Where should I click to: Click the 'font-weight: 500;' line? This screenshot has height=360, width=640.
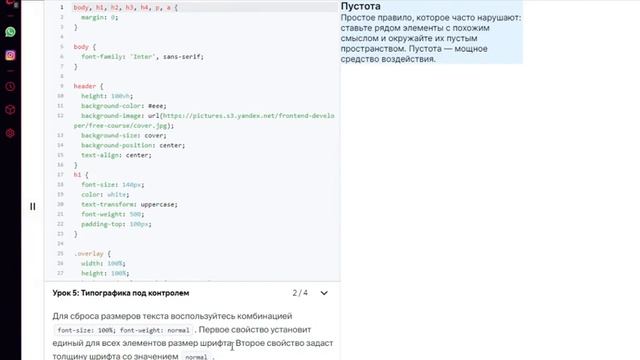113,214
